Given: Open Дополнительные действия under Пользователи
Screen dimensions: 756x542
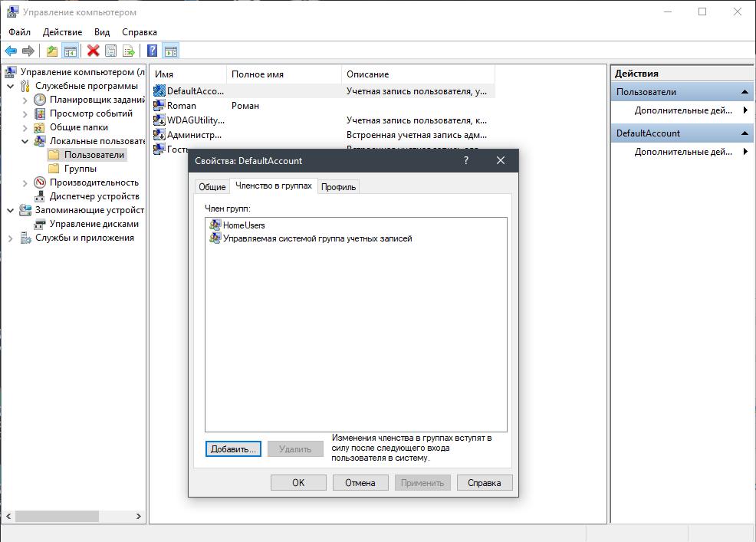Looking at the screenshot, I should (x=684, y=110).
